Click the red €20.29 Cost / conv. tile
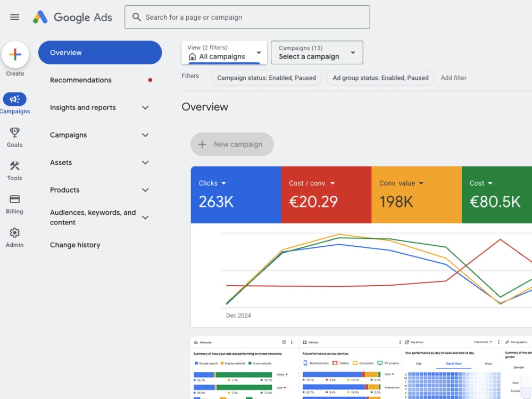 click(326, 195)
